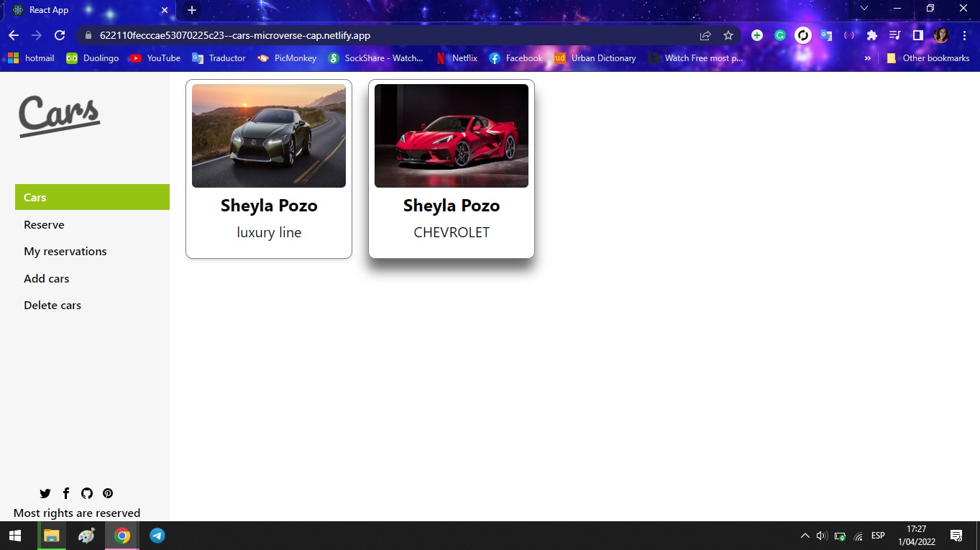980x550 pixels.
Task: Open the Watch Free bookmark
Action: (x=695, y=58)
